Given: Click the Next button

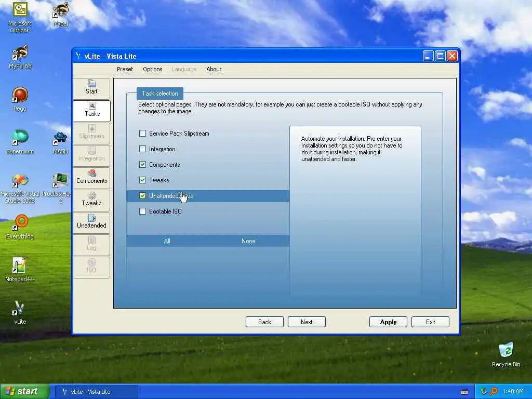Looking at the screenshot, I should (x=307, y=322).
